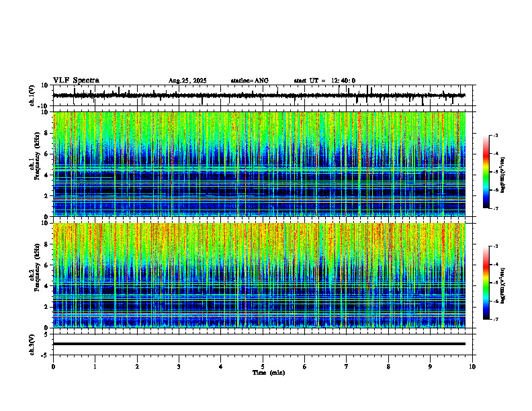The height and width of the screenshot is (411, 532).
Task: Click the ch.3 flat black trace line
Action: click(x=259, y=344)
